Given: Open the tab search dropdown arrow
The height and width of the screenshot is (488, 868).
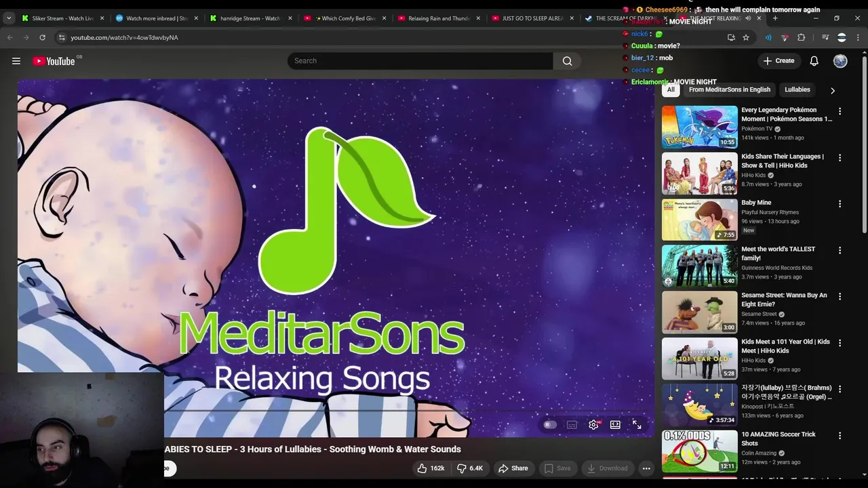Looking at the screenshot, I should (x=9, y=18).
